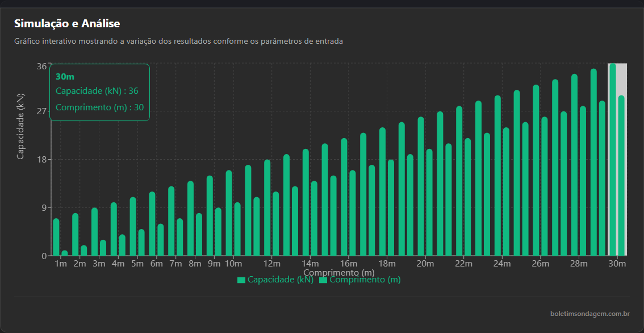Click the 28m x-axis tick label
Screen dimensions: 644x333
[x=579, y=264]
